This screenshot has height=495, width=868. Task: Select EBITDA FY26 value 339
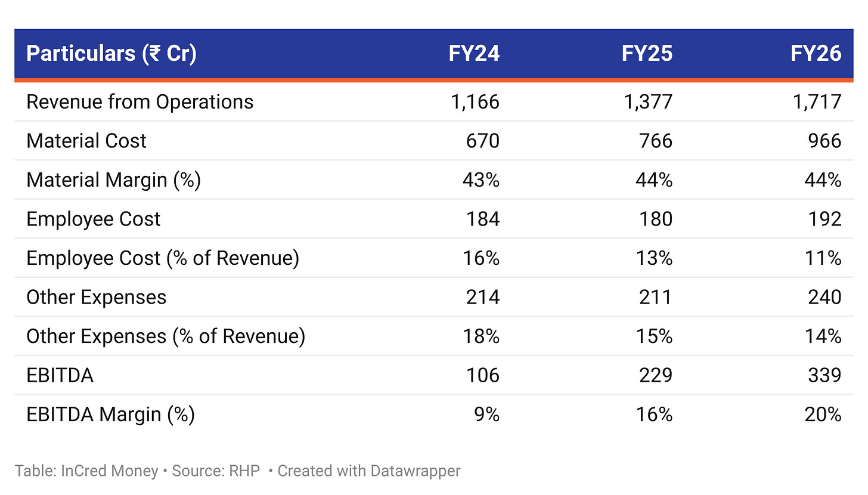tap(826, 376)
